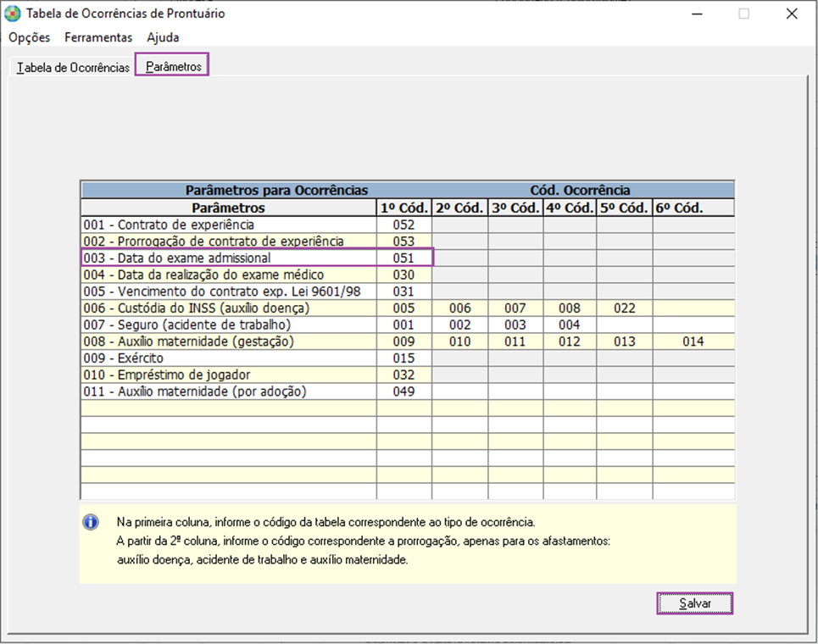The height and width of the screenshot is (644, 818).
Task: Click 1º Cód. cell value 052
Action: pyautogui.click(x=403, y=225)
